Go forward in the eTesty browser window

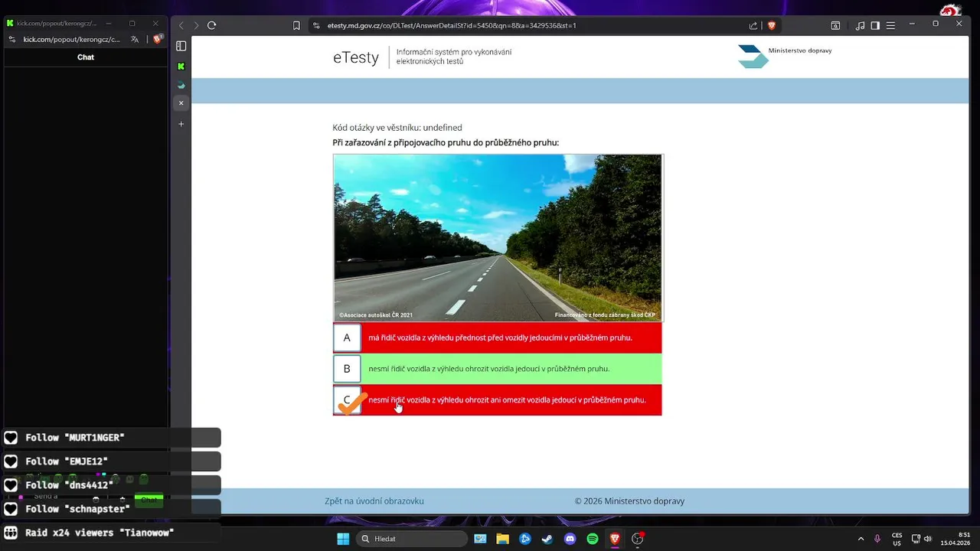196,25
